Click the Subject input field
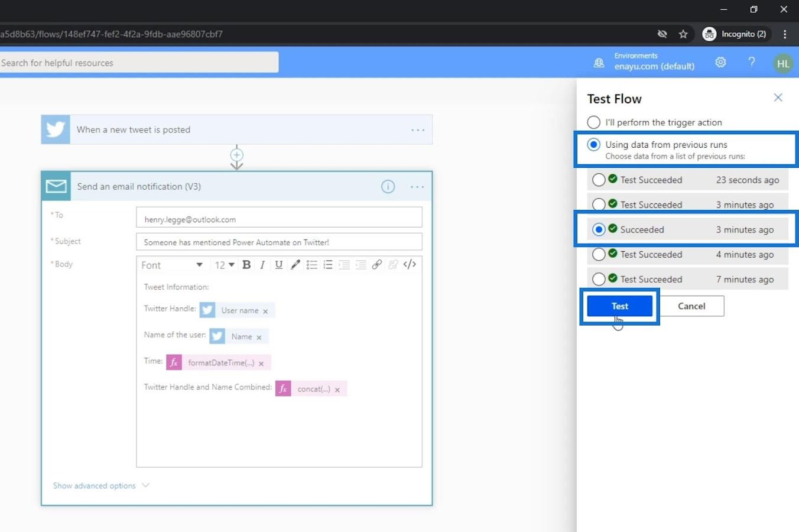This screenshot has height=532, width=799. click(279, 242)
